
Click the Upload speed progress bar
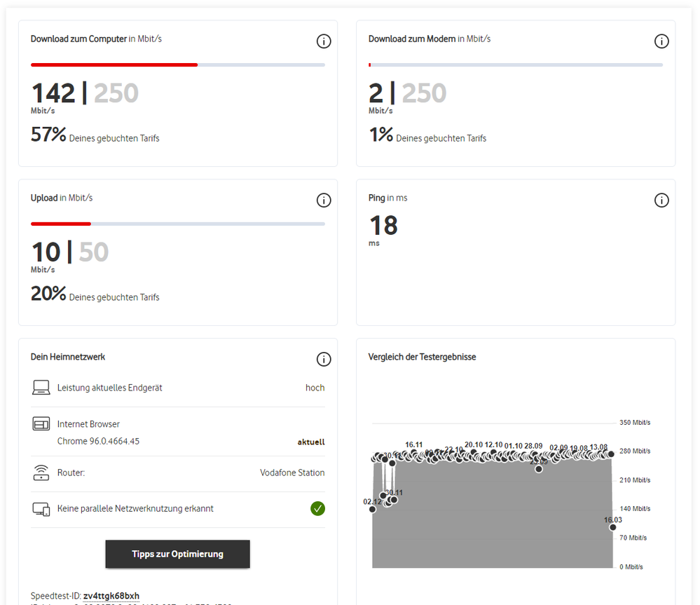click(x=178, y=224)
